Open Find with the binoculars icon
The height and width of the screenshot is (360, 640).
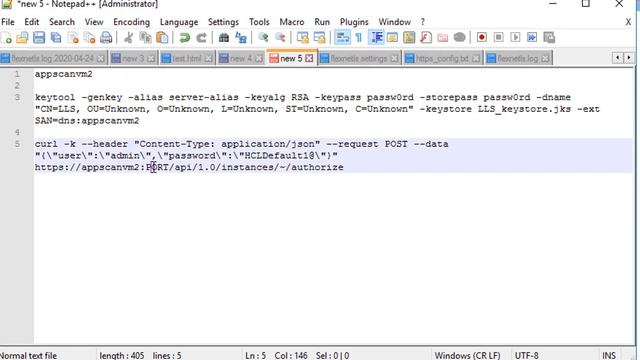coord(224,38)
